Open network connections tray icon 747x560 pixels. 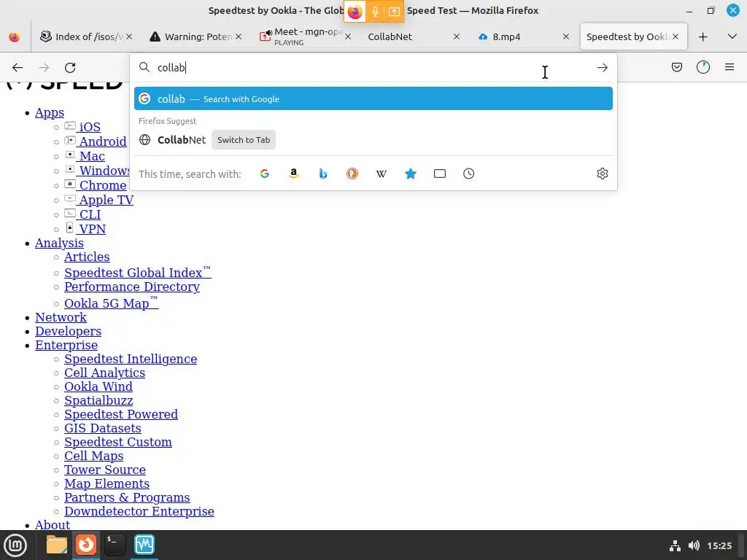(675, 545)
